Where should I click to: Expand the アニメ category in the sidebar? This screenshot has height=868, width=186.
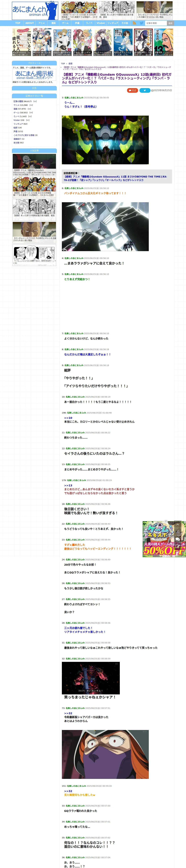click(x=31, y=105)
